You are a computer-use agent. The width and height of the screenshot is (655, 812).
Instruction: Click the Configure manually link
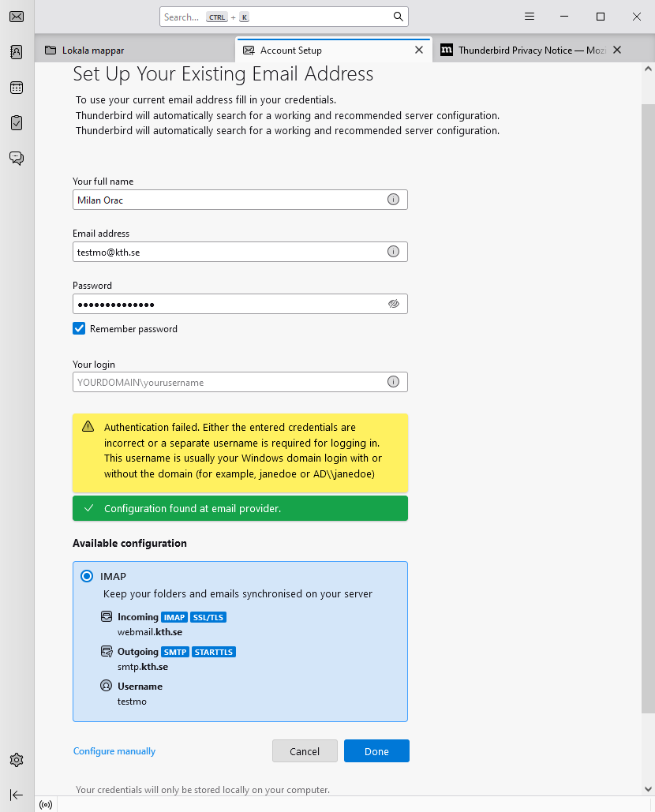[114, 751]
